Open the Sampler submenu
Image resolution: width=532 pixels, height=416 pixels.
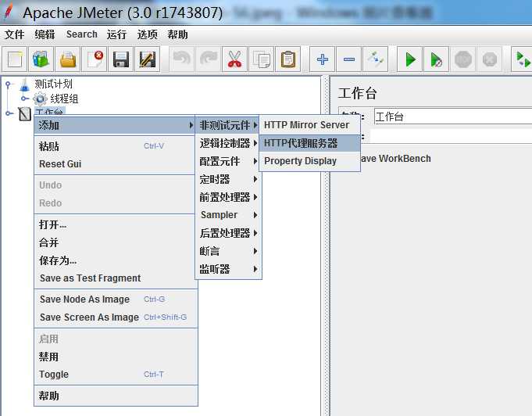point(228,215)
